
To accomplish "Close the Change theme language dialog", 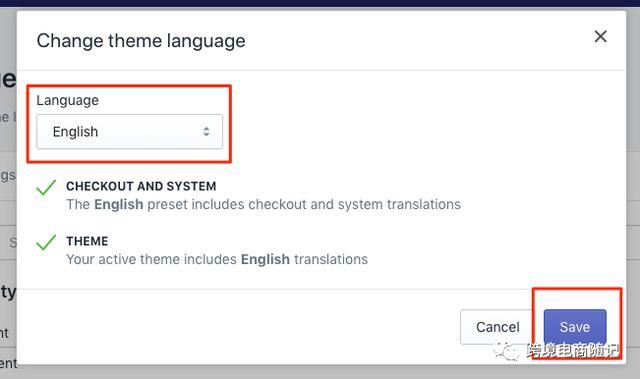I will click(x=600, y=36).
